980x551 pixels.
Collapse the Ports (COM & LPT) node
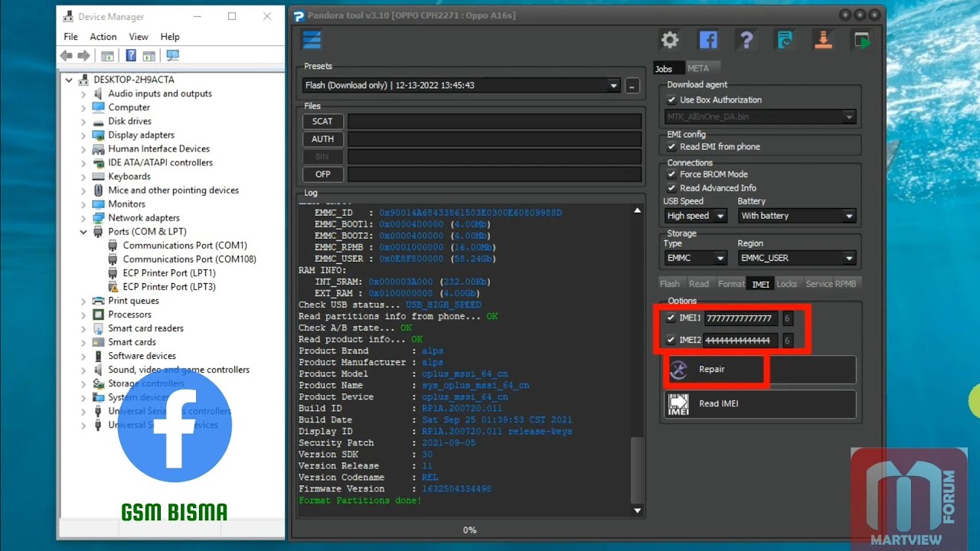coord(83,232)
